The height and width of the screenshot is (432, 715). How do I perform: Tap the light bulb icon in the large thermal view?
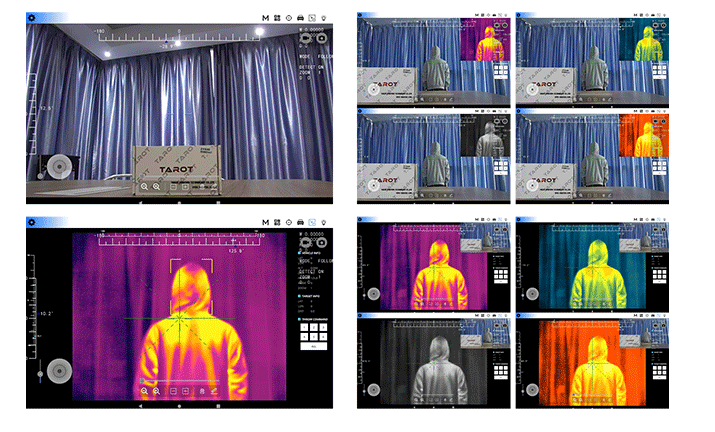[323, 222]
